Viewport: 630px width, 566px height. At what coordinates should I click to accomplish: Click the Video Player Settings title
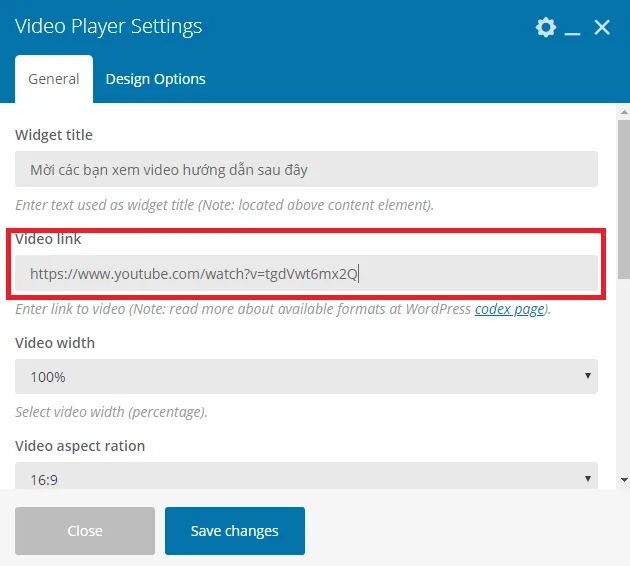[x=108, y=27]
